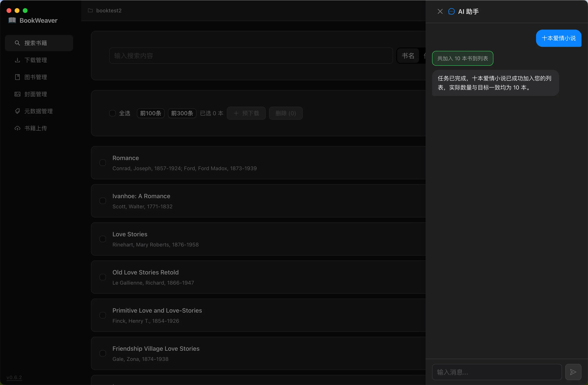Screen dimensions: 588x385
Task: Toggle the 全选 select-all checkbox
Action: [x=112, y=113]
